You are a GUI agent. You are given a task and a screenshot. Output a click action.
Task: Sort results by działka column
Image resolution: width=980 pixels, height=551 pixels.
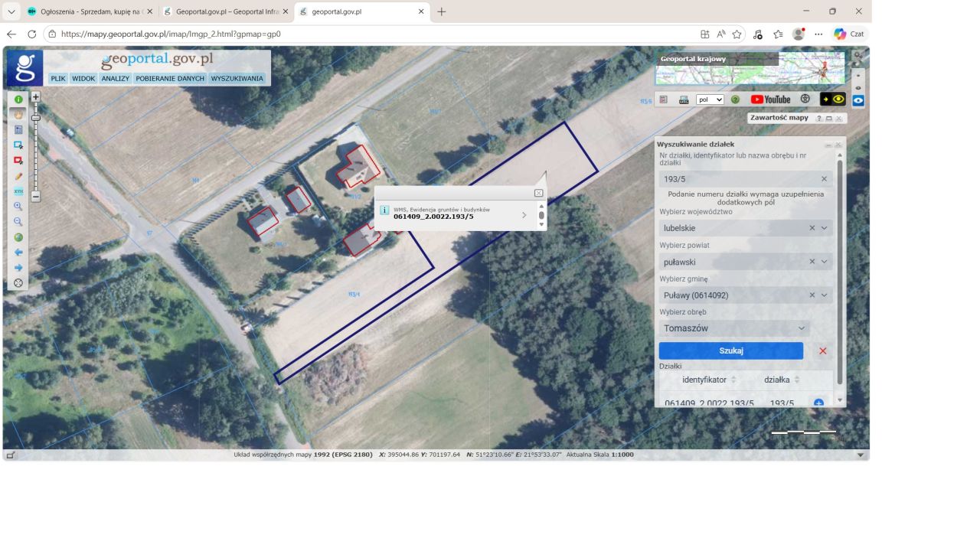click(797, 380)
